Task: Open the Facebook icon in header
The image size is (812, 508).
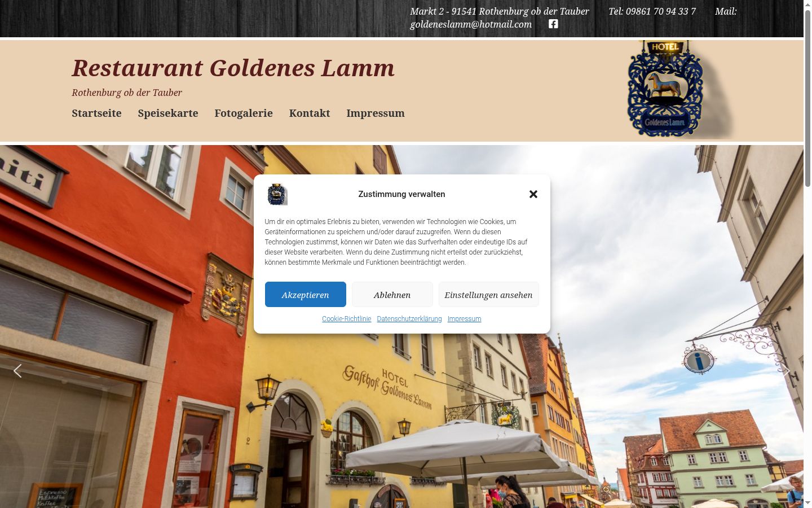Action: 553,24
